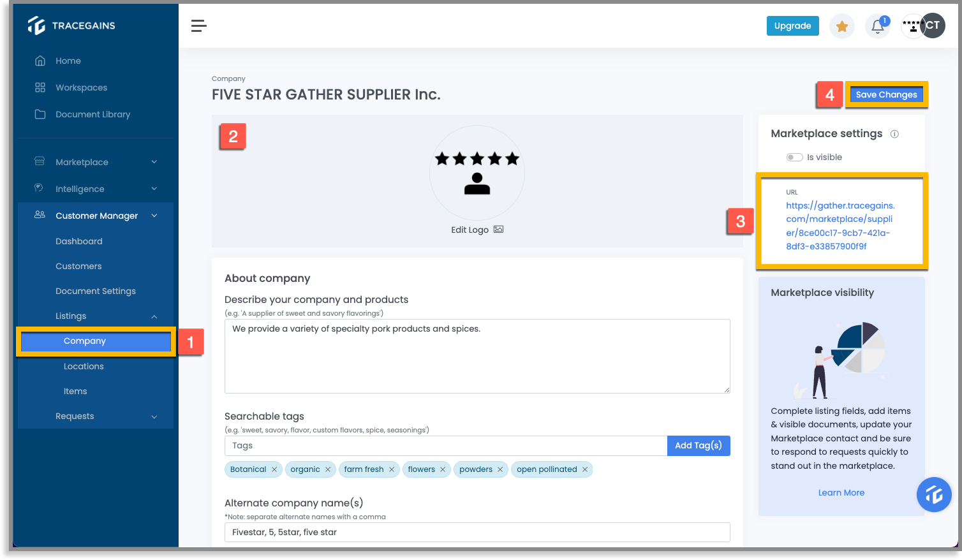Click the Save Changes button
The height and width of the screenshot is (560, 962).
click(x=886, y=94)
